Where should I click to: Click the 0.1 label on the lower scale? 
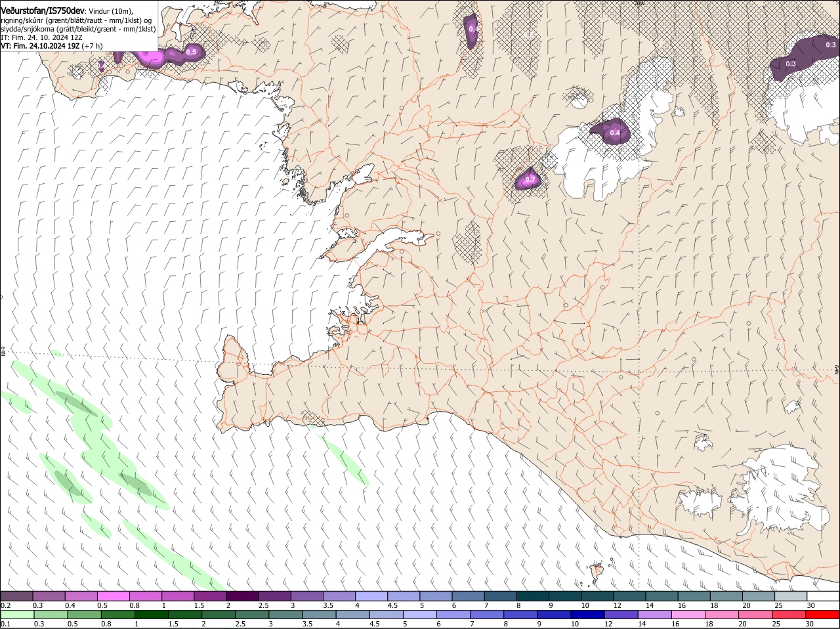[5, 624]
